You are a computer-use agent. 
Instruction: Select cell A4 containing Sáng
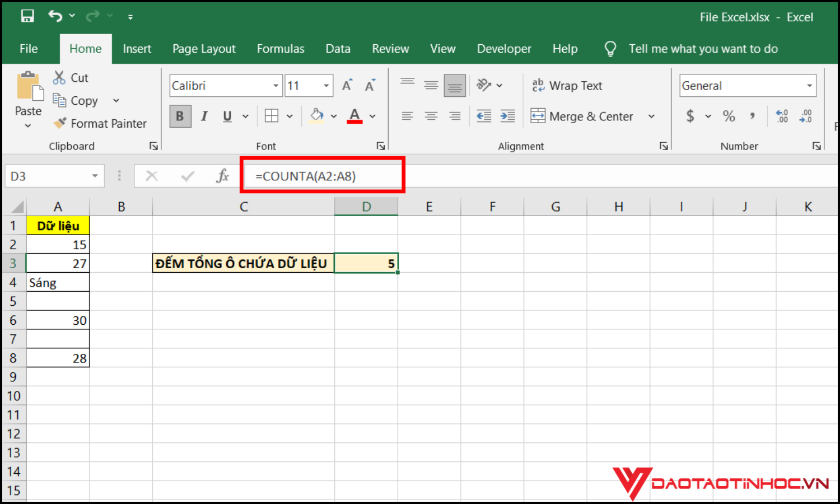(x=58, y=283)
